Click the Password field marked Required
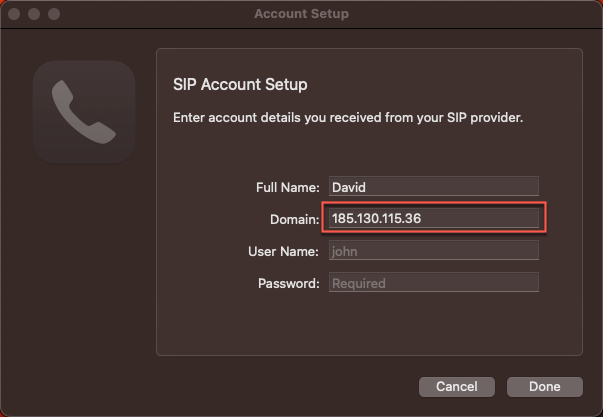The height and width of the screenshot is (417, 603). click(431, 283)
